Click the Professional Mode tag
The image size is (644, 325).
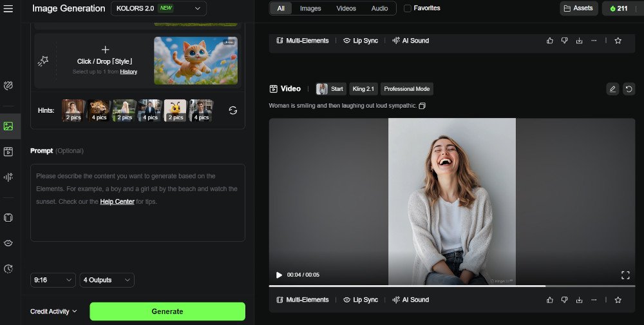click(406, 89)
